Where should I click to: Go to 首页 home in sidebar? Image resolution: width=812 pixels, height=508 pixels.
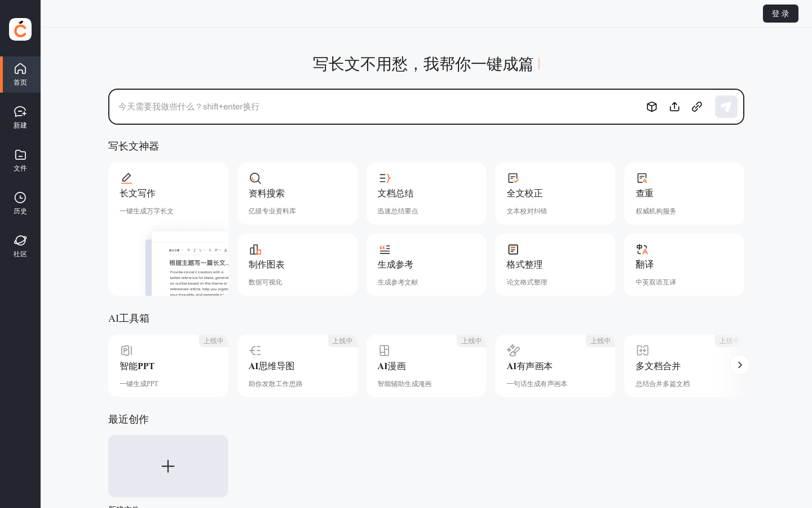tap(20, 75)
